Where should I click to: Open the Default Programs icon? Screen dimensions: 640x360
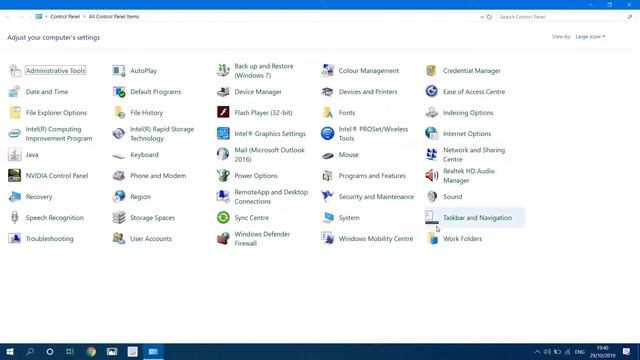pos(119,91)
